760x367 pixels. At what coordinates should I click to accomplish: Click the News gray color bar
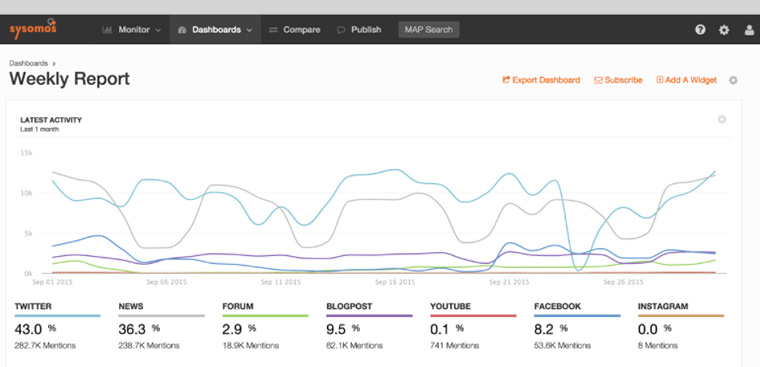[161, 316]
